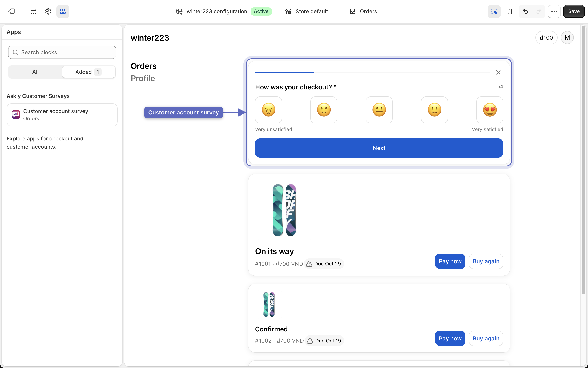Viewport: 588px width, 368px height.
Task: Open the M account avatar menu
Action: 567,37
